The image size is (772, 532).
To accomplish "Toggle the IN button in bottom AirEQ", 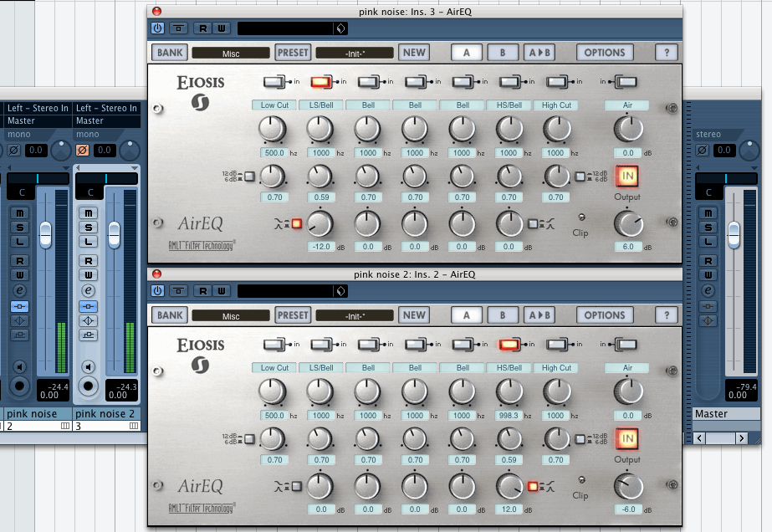I will click(627, 438).
